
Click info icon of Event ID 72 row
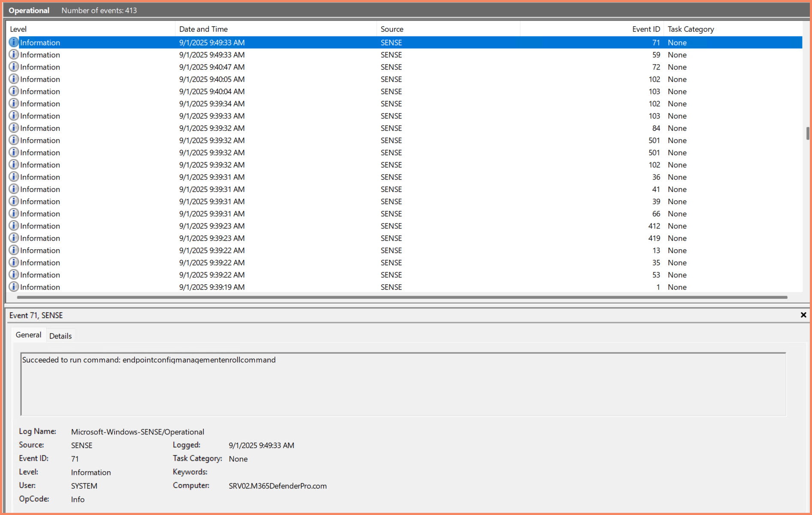click(x=14, y=67)
